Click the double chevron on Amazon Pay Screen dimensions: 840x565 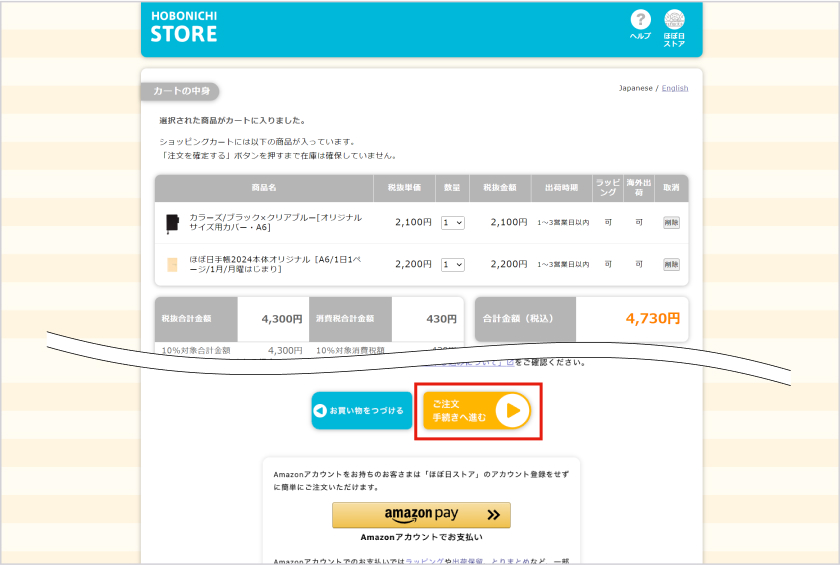(493, 515)
